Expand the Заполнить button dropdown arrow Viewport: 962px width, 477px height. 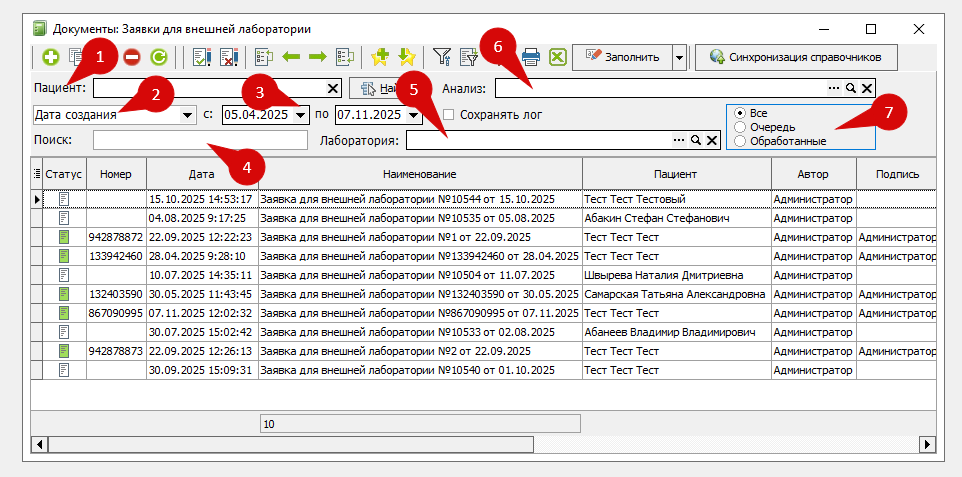[680, 57]
